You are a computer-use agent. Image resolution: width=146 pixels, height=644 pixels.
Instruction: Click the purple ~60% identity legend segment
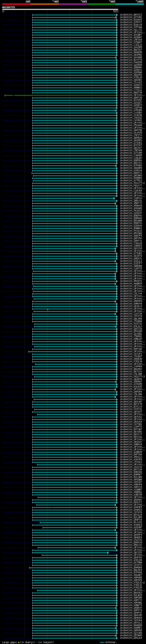coord(73,4)
